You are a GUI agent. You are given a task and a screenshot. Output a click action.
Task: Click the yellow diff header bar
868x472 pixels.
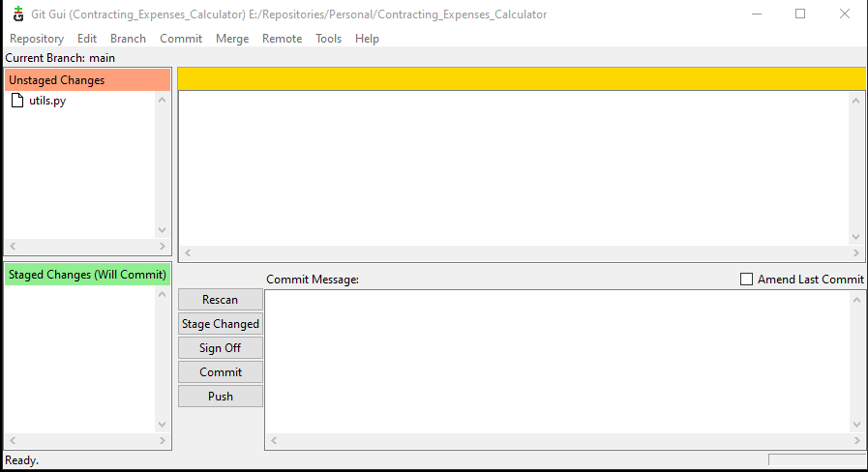point(521,79)
